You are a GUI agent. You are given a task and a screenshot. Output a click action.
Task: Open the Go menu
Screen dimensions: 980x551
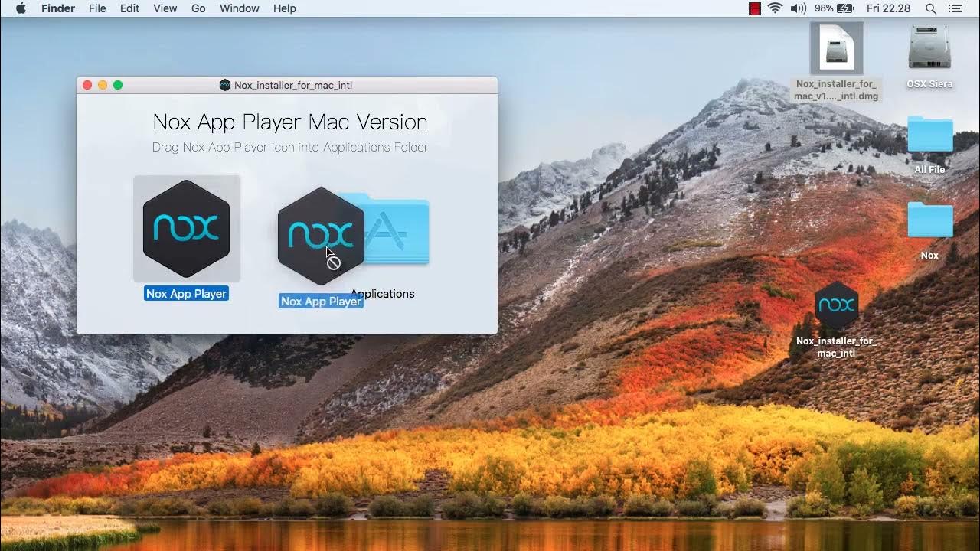[x=198, y=8]
